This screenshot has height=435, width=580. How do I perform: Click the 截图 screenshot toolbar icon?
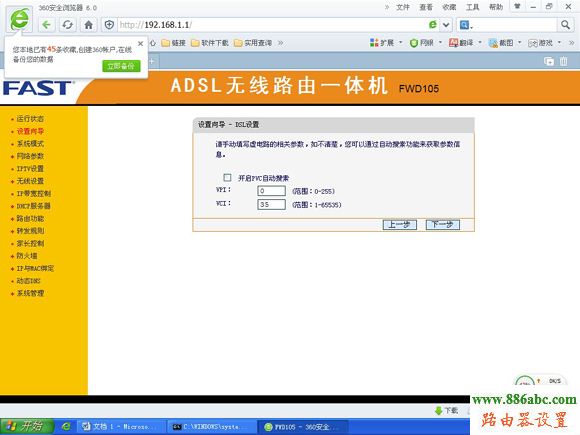click(x=501, y=43)
